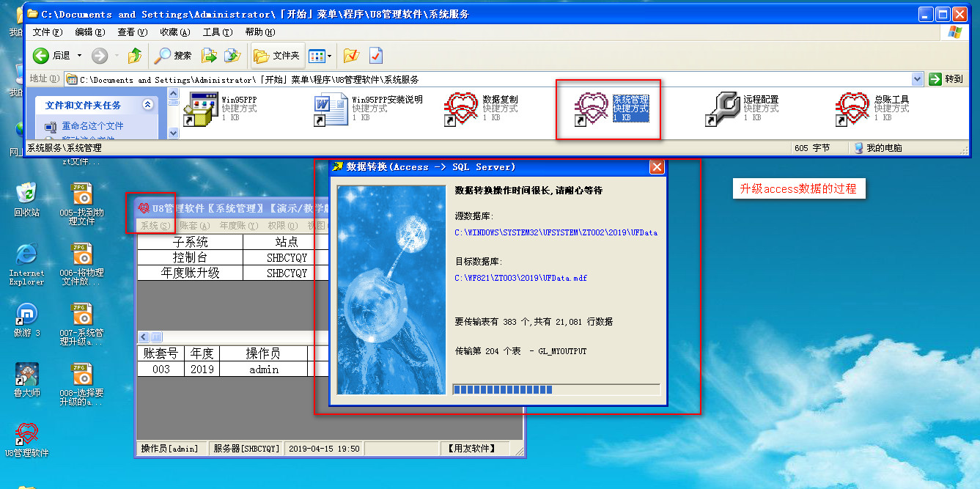Open the 总账工具 shortcut
This screenshot has height=489, width=980.
point(853,109)
